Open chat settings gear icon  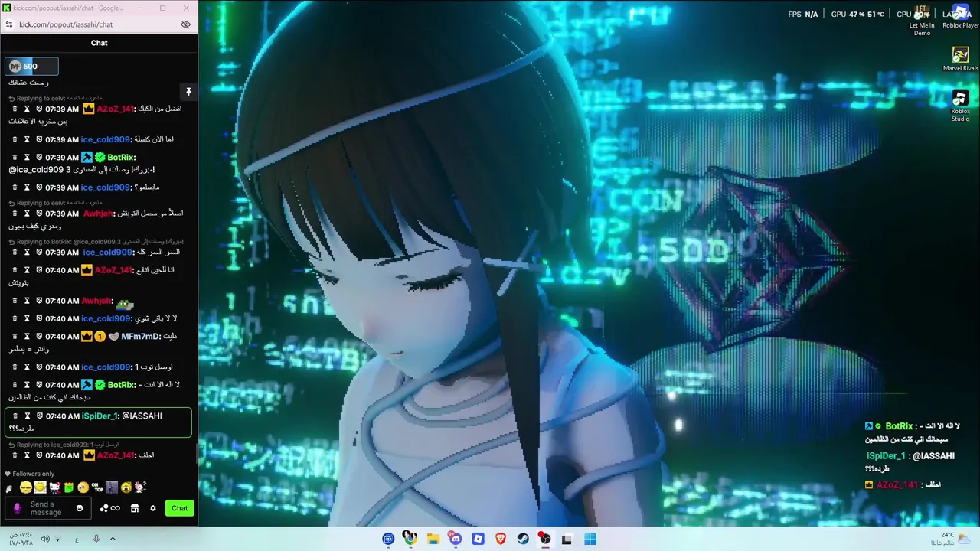(x=153, y=508)
